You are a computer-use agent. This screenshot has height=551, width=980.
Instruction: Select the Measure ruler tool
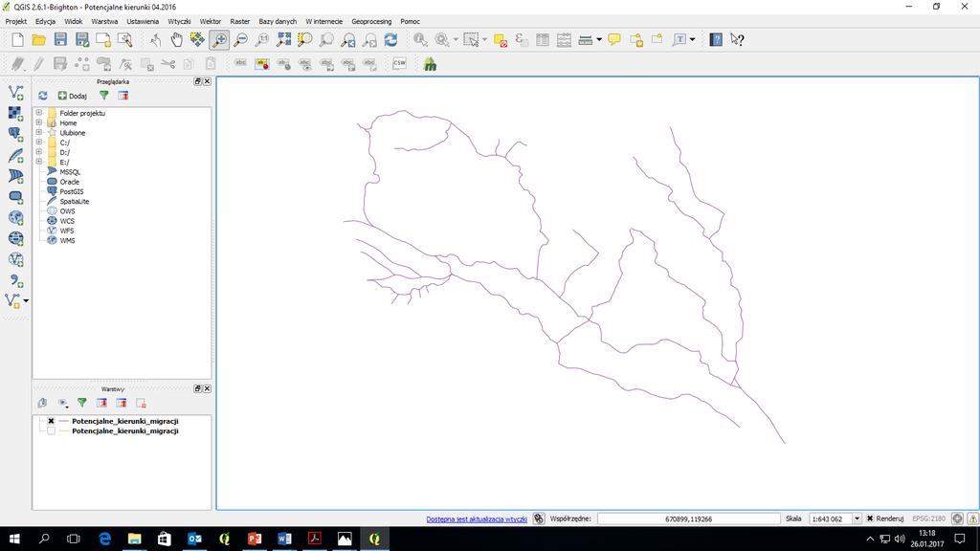[x=585, y=40]
